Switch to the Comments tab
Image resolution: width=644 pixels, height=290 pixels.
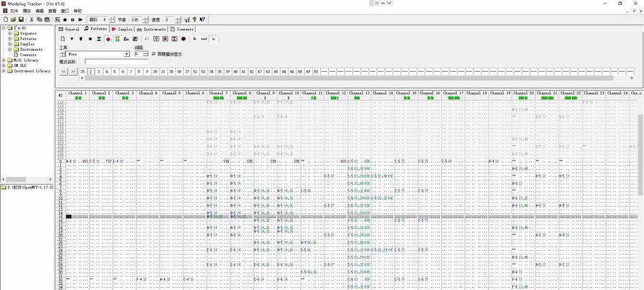click(x=182, y=29)
